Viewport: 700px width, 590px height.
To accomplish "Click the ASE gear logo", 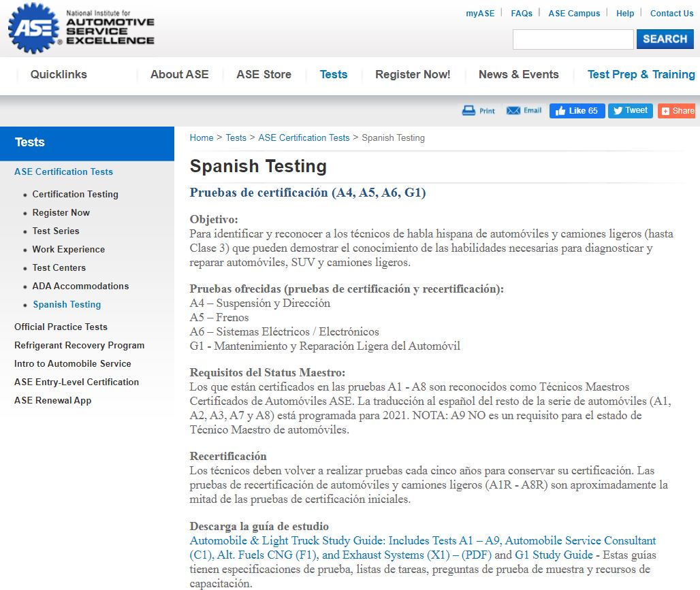I will click(34, 28).
